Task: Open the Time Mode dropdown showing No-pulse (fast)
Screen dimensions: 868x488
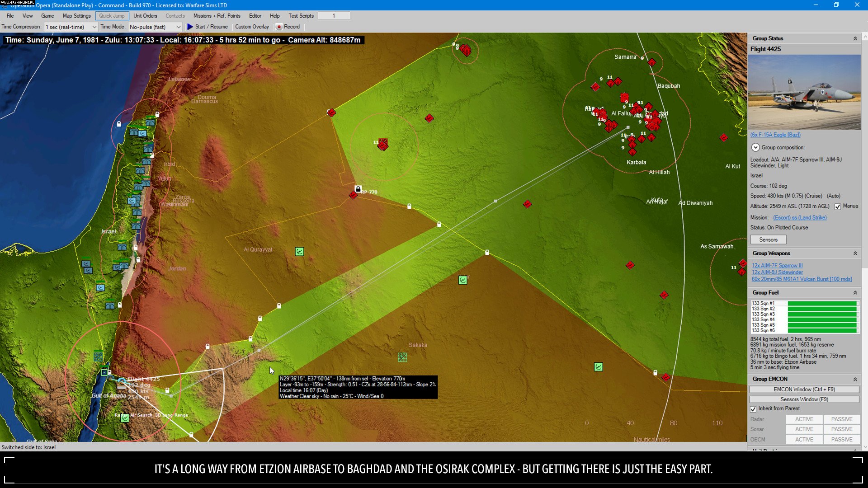Action: (155, 27)
